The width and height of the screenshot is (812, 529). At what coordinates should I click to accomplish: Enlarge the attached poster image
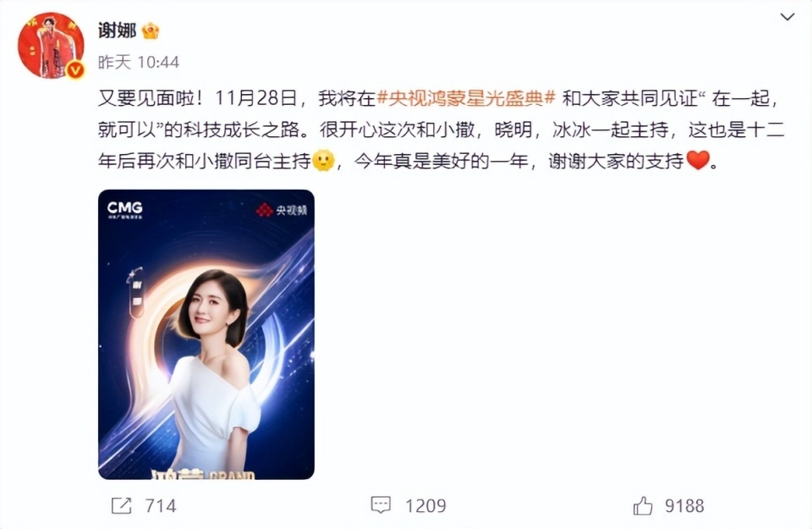point(206,334)
